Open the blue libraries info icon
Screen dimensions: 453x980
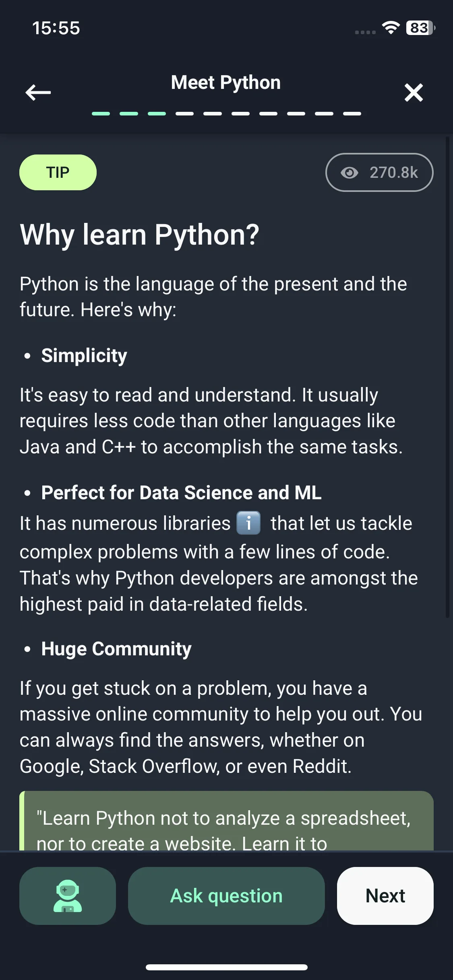(248, 523)
